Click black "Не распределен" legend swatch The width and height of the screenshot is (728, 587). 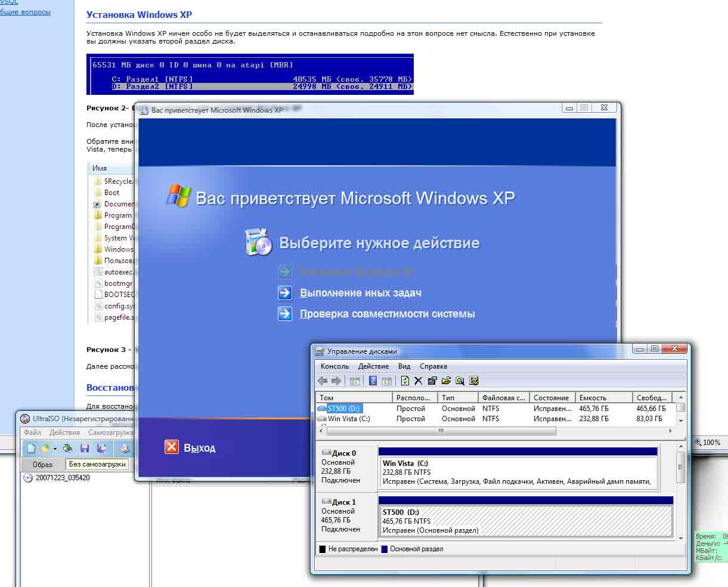pos(323,549)
